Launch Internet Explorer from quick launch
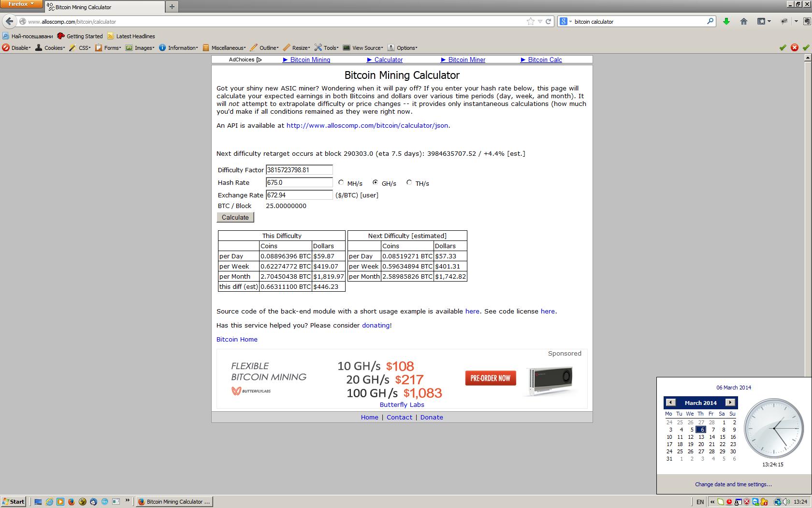 pyautogui.click(x=49, y=502)
